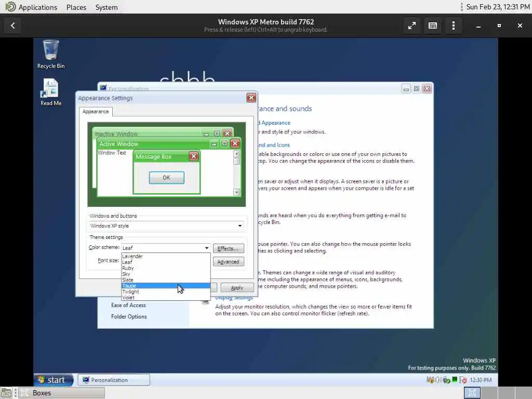Click preview window scrollbar up arrow
The image size is (532, 399).
click(236, 153)
